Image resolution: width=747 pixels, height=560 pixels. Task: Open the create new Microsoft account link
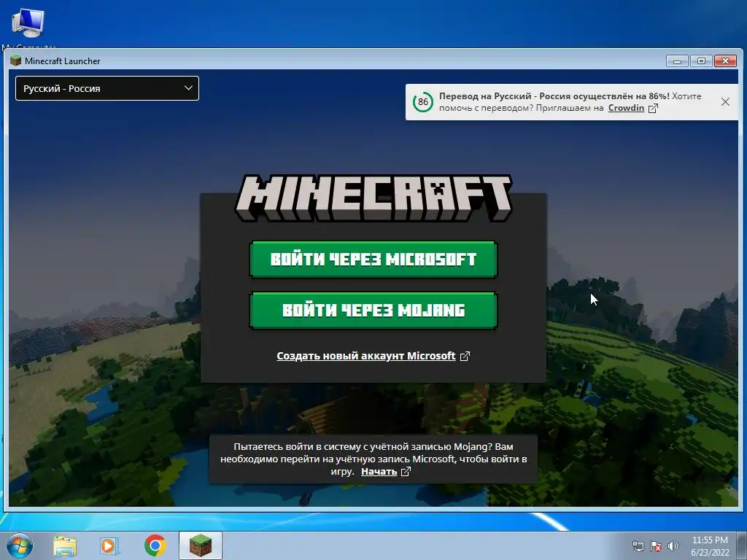tap(366, 356)
